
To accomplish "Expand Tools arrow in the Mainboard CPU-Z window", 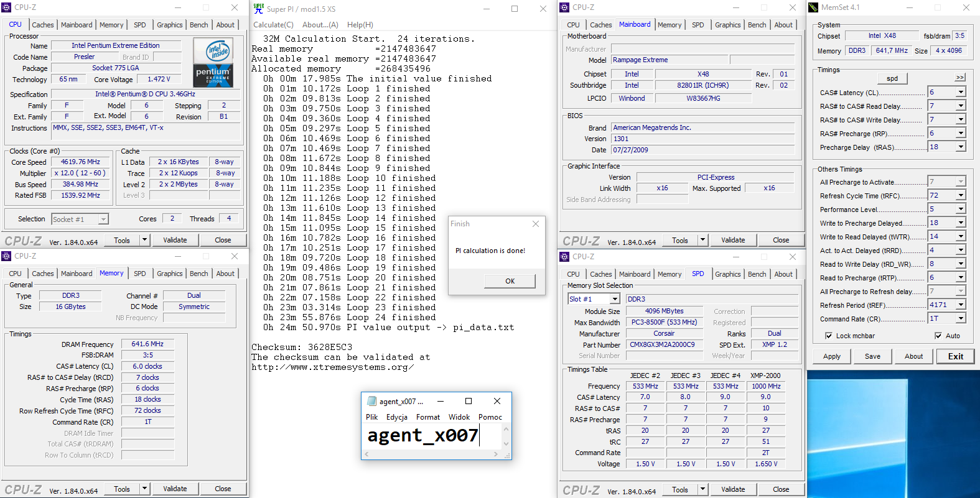I will pyautogui.click(x=702, y=240).
